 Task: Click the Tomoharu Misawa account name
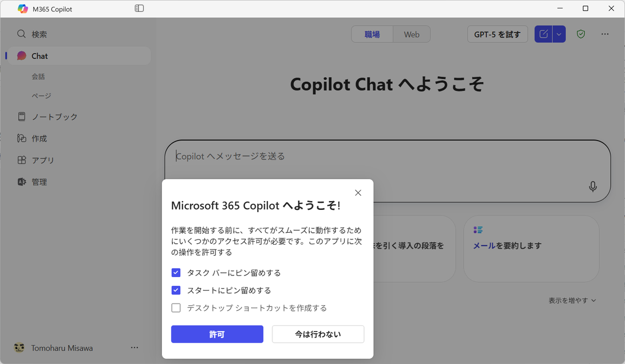pyautogui.click(x=62, y=348)
